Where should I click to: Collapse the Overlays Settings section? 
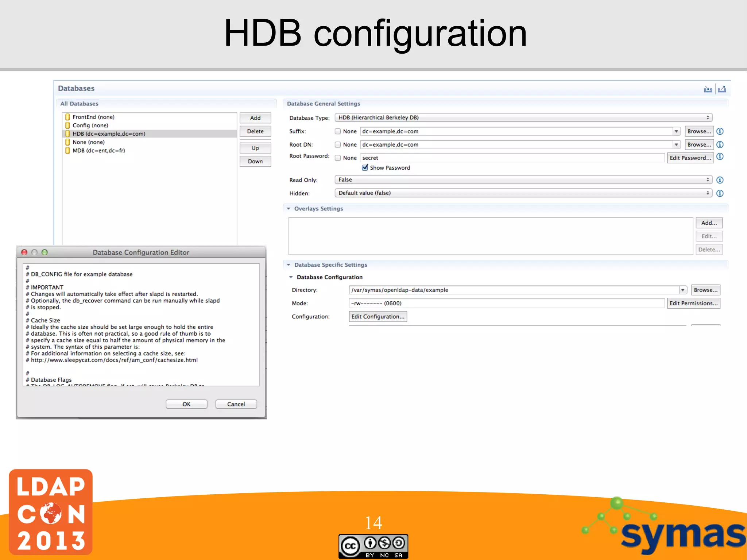click(x=289, y=209)
